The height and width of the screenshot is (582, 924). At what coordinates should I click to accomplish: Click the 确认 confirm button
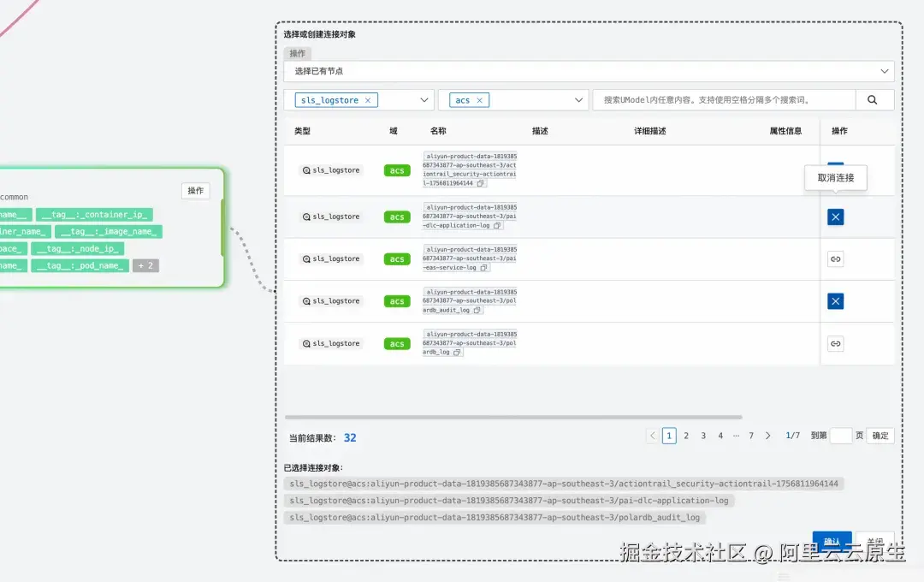coord(832,541)
